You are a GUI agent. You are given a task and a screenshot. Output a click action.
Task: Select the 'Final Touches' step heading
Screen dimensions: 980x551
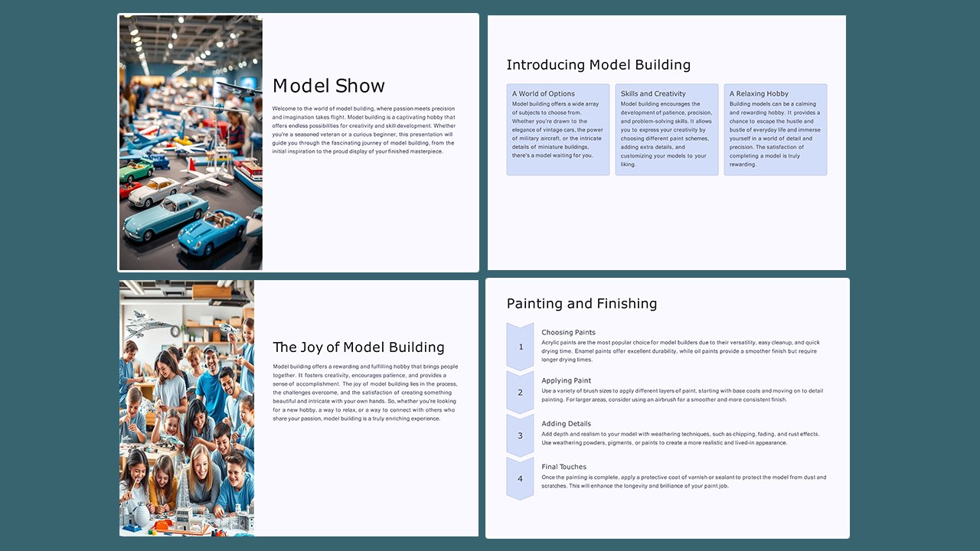coord(563,466)
